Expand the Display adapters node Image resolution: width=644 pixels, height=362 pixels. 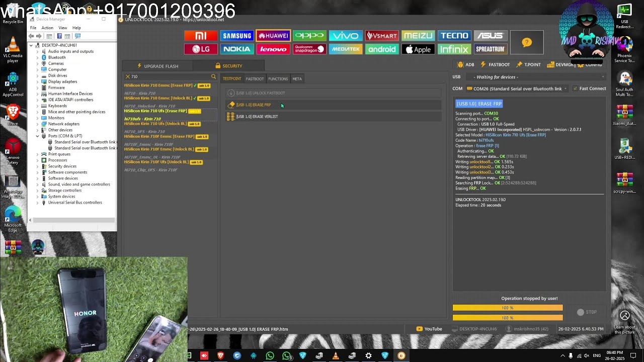[37, 81]
